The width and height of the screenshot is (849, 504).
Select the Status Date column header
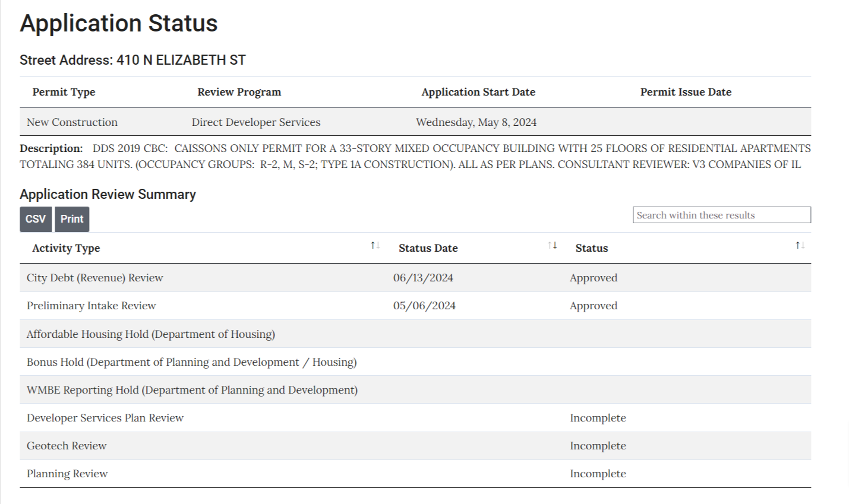428,248
